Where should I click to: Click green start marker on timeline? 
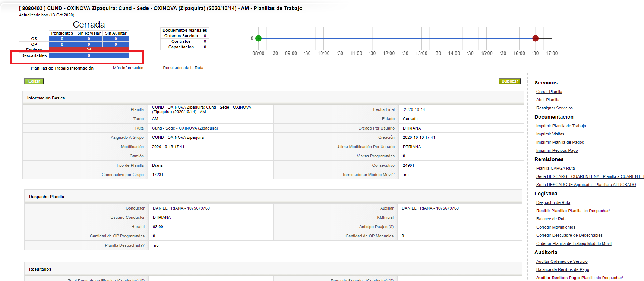pyautogui.click(x=259, y=38)
